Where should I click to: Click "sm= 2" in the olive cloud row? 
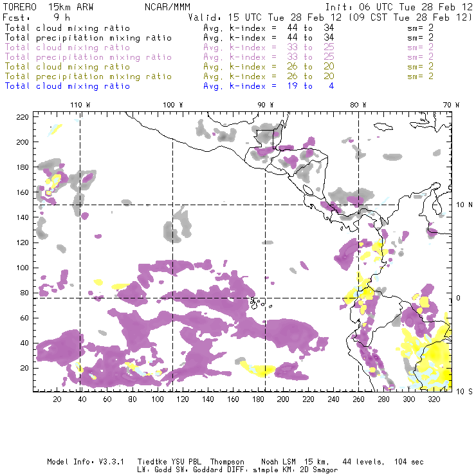click(421, 67)
